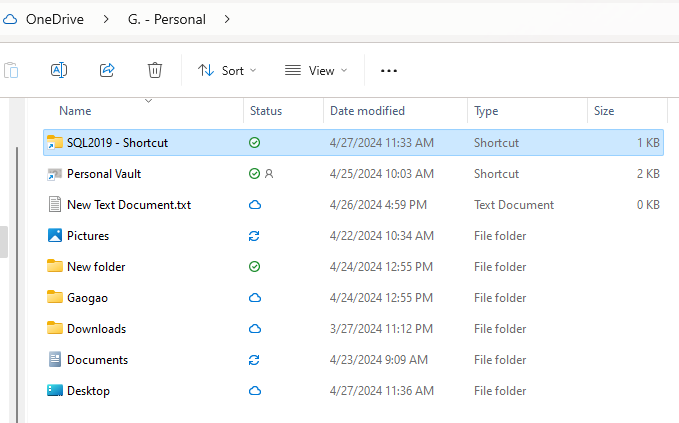The width and height of the screenshot is (679, 423).
Task: Expand chevron after OneDrive breadcrumb
Action: (x=106, y=19)
